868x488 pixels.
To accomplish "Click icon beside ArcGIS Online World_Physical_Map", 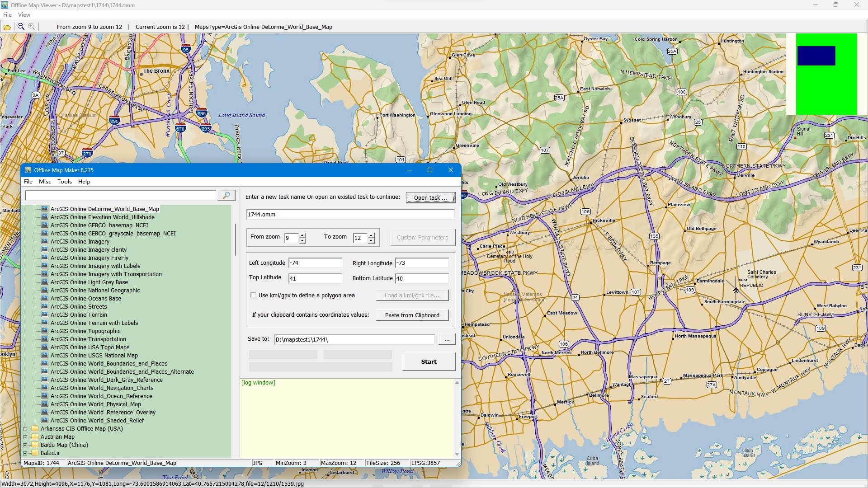I will click(45, 404).
